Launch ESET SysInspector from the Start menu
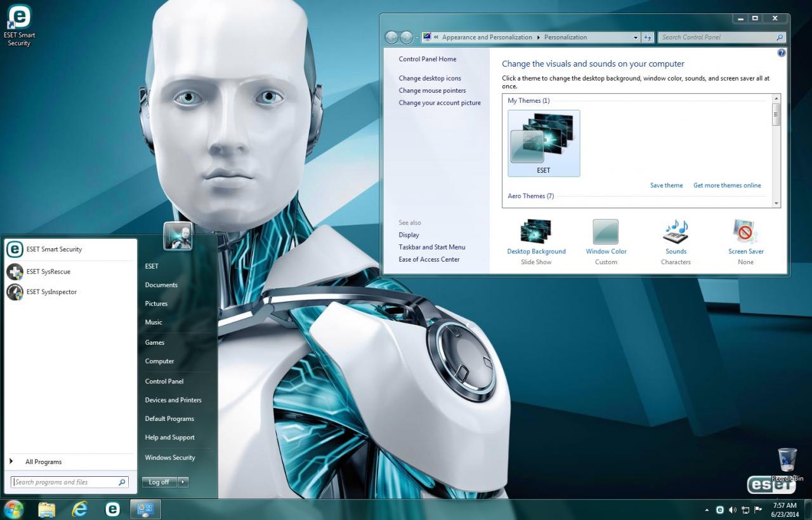This screenshot has width=812, height=520. click(70, 292)
